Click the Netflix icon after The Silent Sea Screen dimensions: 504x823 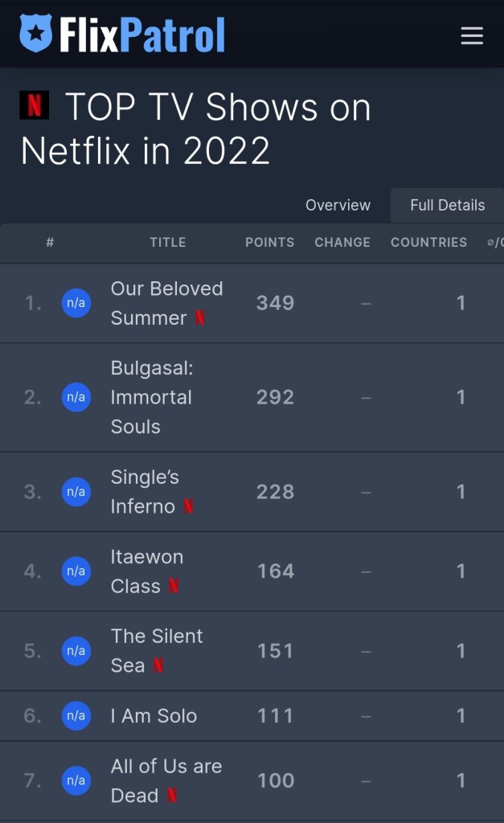158,665
